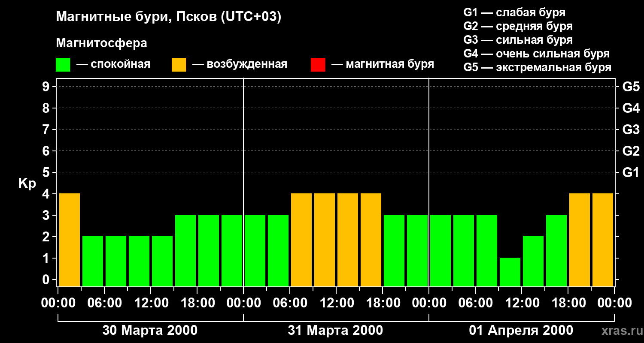Select the 'G1 — слабая буря' legend line

(x=514, y=12)
